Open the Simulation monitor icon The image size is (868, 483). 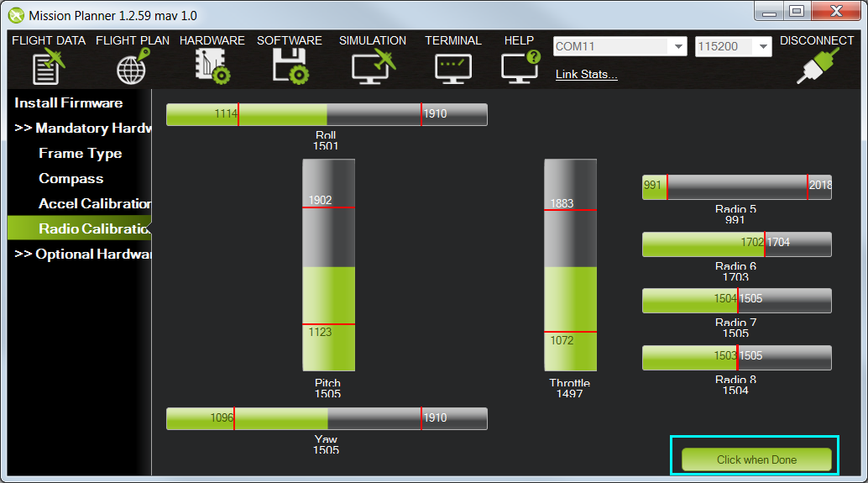(373, 67)
